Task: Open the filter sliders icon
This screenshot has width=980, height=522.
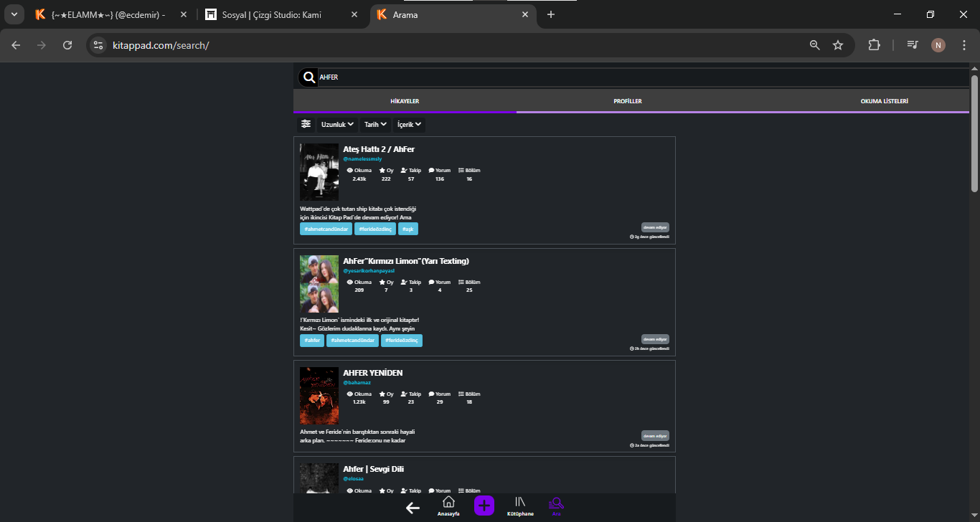Action: click(306, 124)
